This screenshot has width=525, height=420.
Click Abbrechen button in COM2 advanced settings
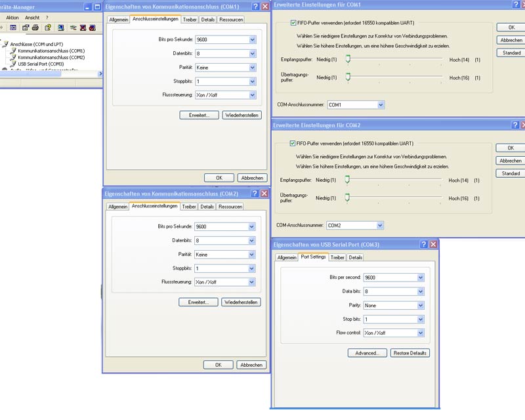[511, 161]
